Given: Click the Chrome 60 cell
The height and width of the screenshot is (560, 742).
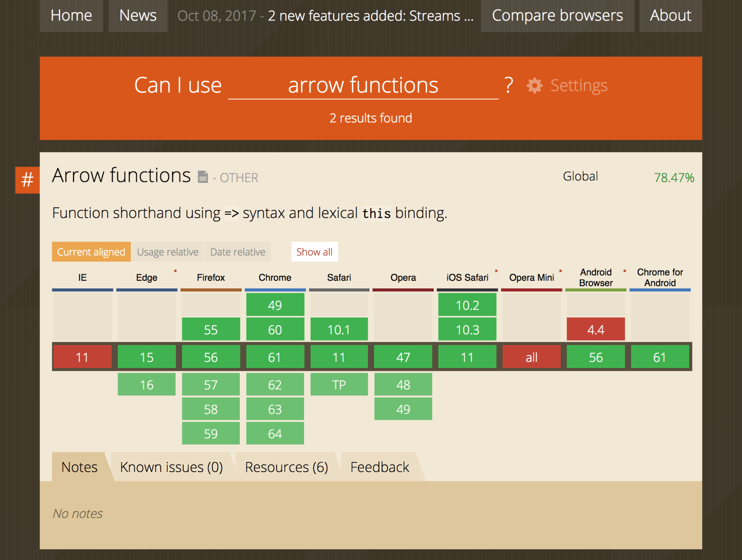Looking at the screenshot, I should 275,330.
